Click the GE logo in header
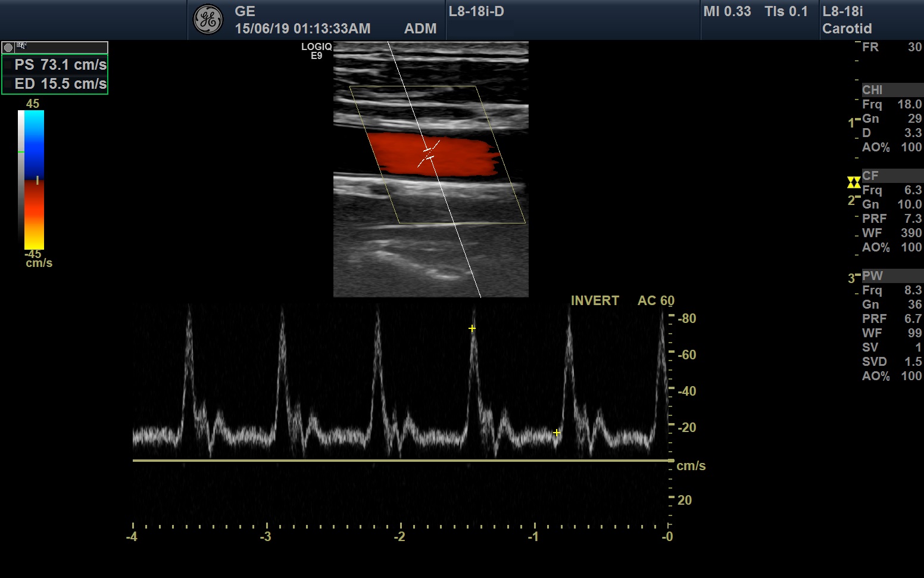Viewport: 924px width, 578px height. [208, 20]
